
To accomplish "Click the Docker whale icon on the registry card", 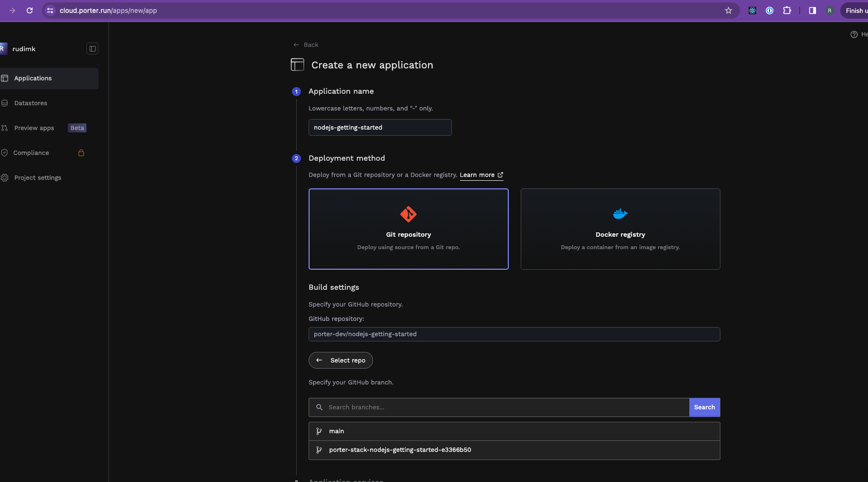I will click(x=620, y=214).
